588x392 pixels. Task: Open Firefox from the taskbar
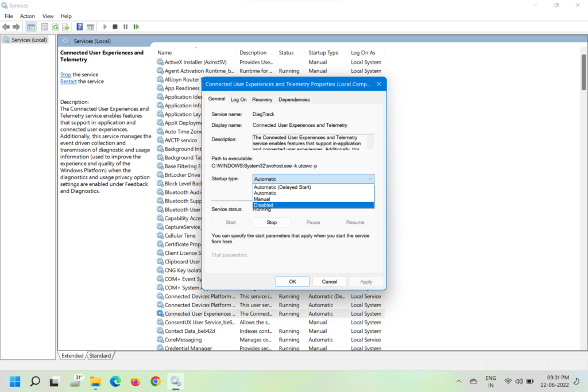point(135,381)
